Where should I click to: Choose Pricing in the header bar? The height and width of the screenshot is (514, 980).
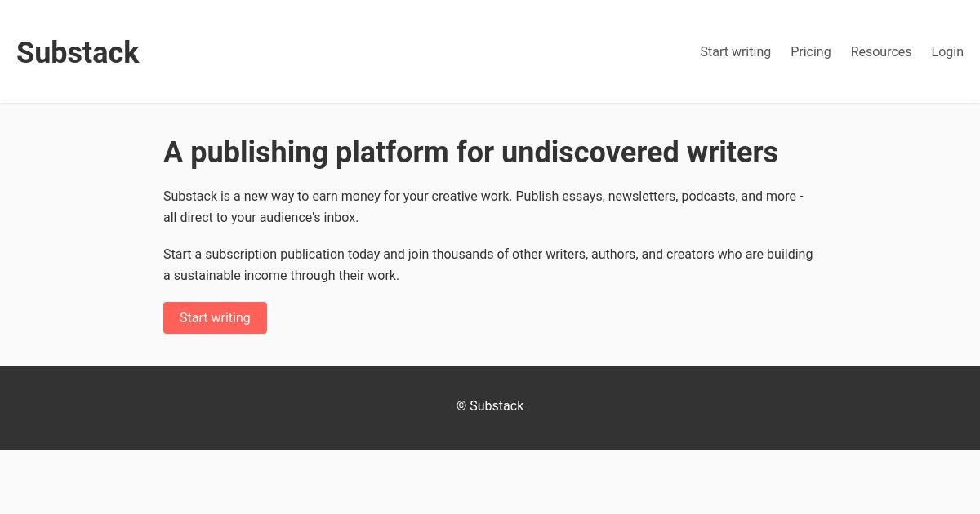click(x=810, y=51)
